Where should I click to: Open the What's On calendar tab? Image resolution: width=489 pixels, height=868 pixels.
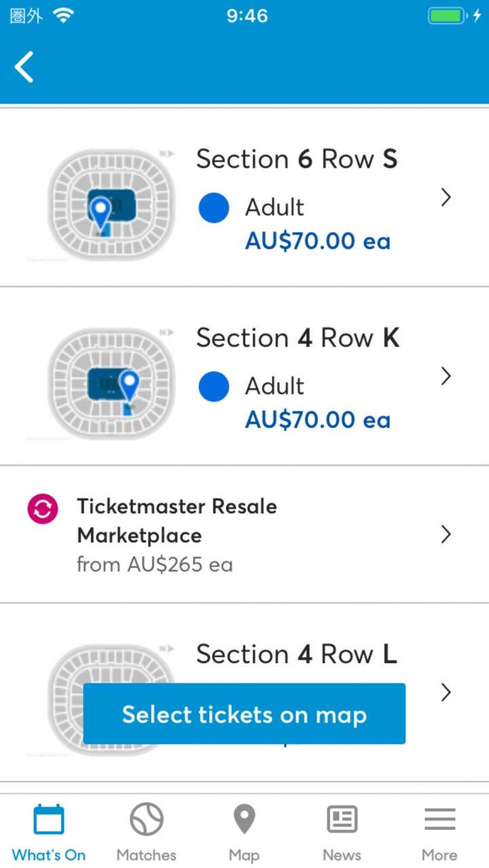coord(49,831)
